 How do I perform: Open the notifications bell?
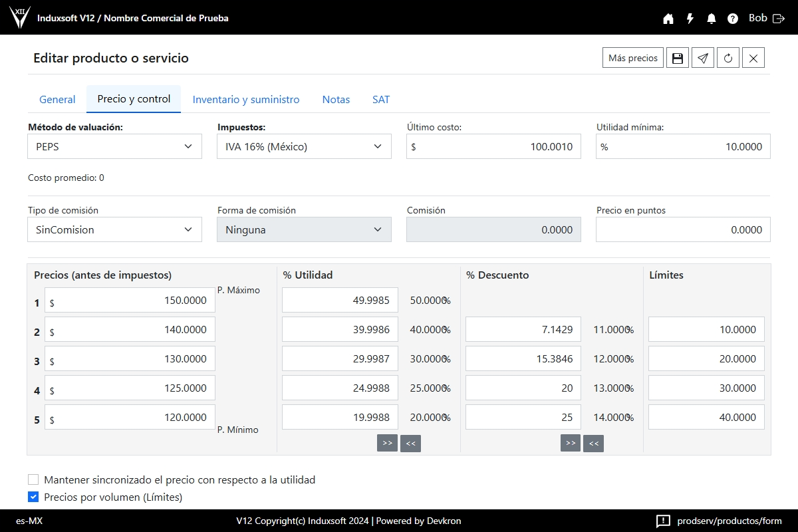[x=712, y=19]
